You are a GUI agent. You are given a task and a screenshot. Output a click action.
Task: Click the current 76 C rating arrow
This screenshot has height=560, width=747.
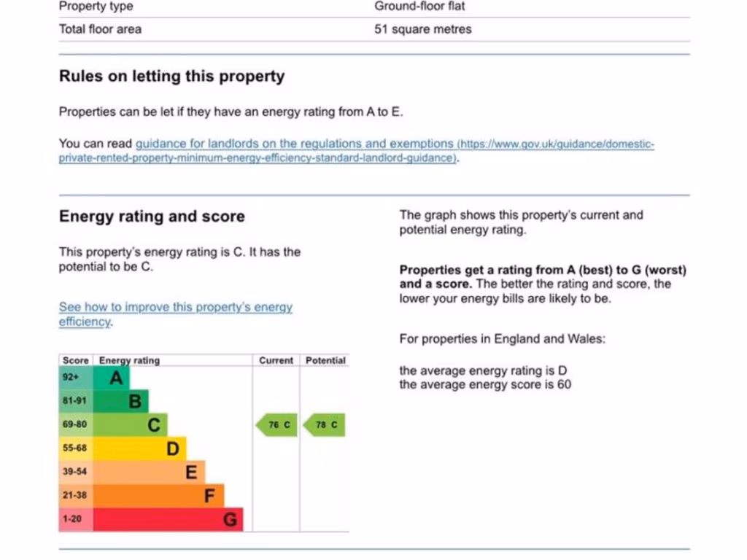point(276,425)
